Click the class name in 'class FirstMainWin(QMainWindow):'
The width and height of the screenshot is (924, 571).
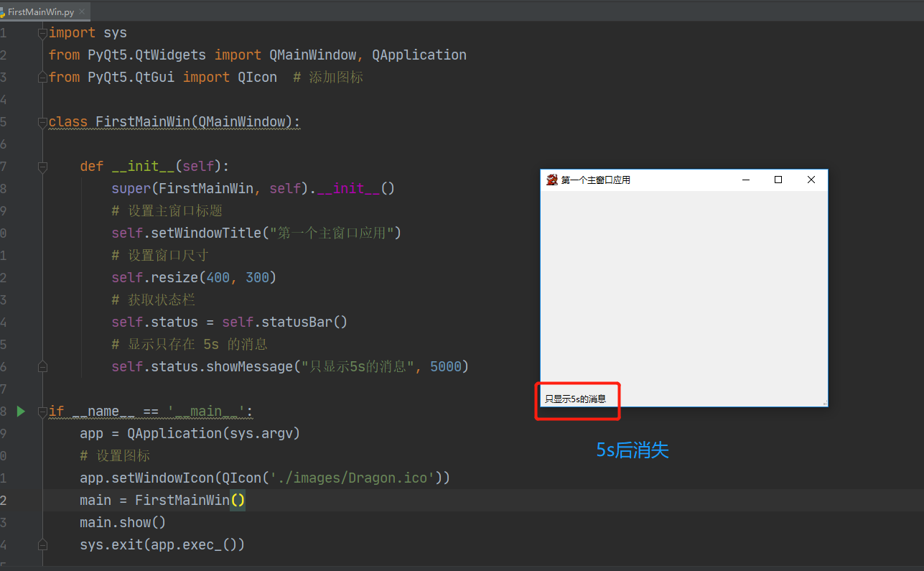coord(143,122)
